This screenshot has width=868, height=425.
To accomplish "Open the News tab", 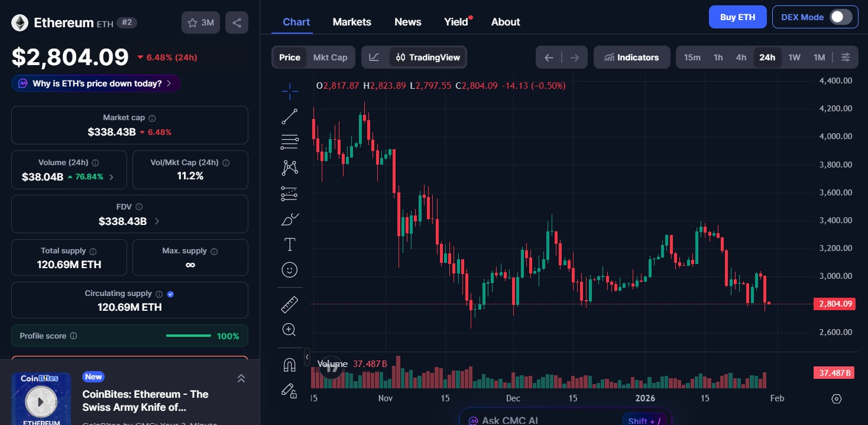I will coord(407,21).
